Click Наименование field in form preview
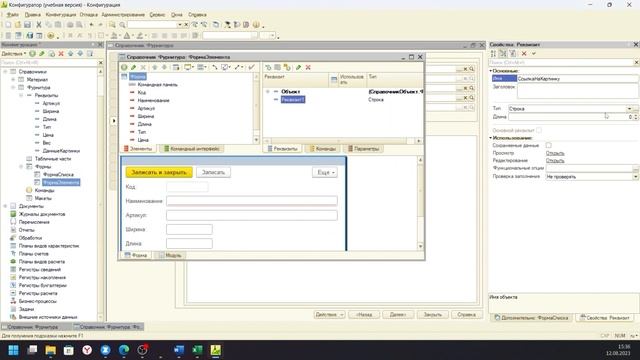Screen dimensions: 640x360 (x=252, y=201)
